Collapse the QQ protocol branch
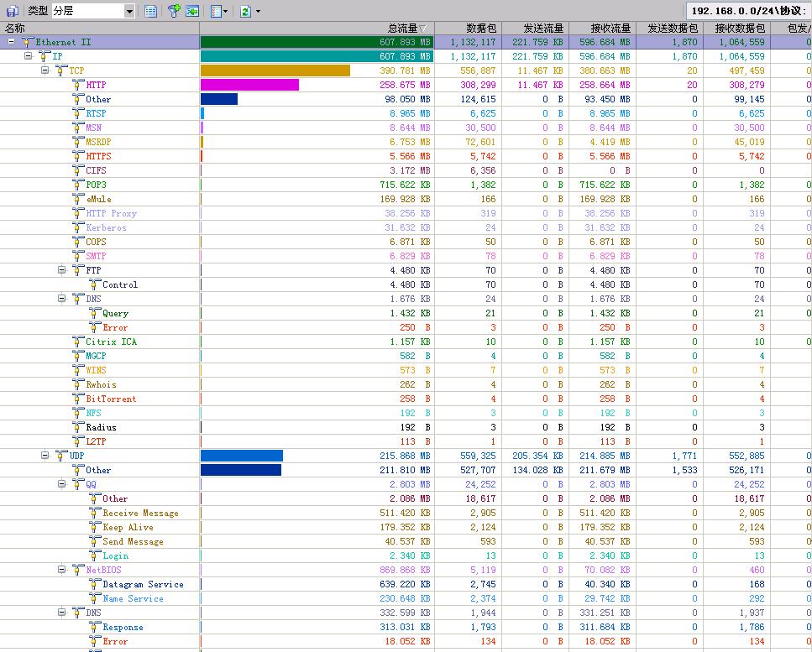The image size is (812, 652). pos(61,484)
